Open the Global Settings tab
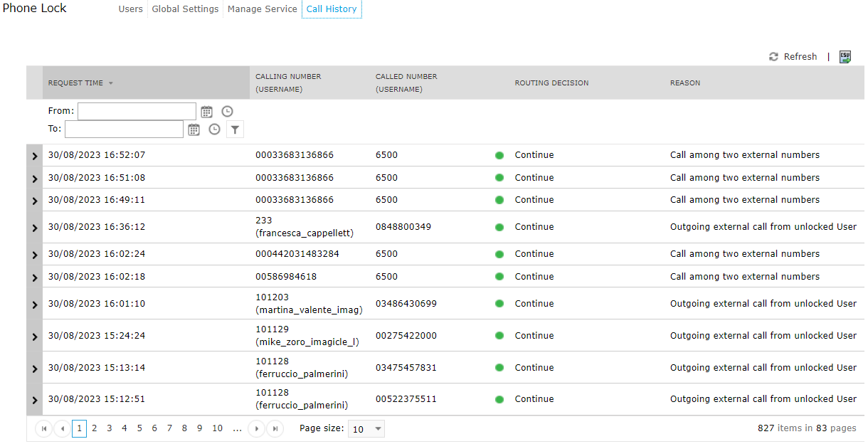The image size is (868, 444). [x=185, y=9]
